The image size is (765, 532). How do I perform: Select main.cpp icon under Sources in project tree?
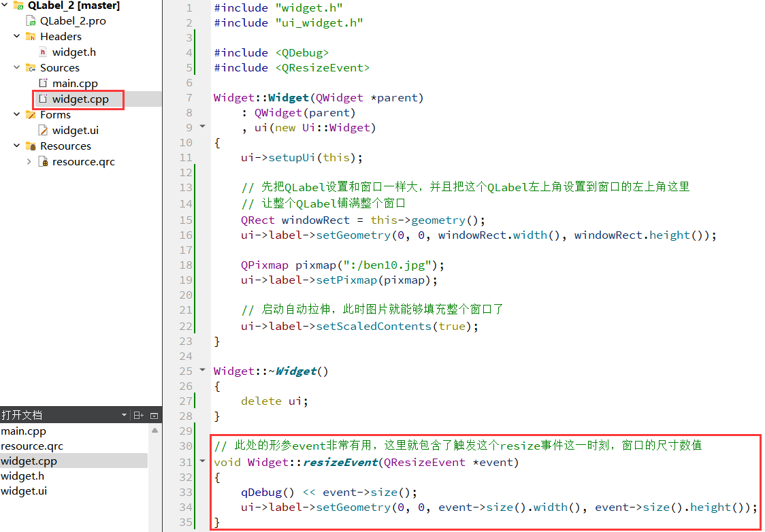[43, 83]
